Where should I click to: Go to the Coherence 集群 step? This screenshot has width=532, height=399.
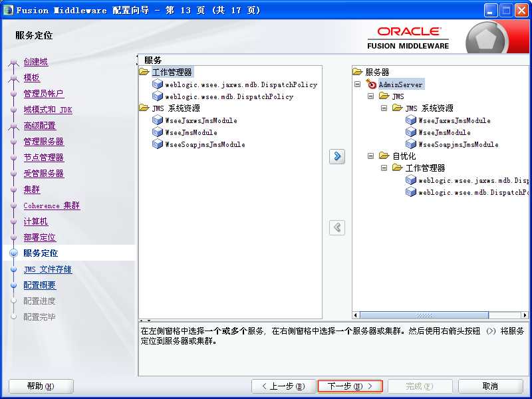(52, 205)
